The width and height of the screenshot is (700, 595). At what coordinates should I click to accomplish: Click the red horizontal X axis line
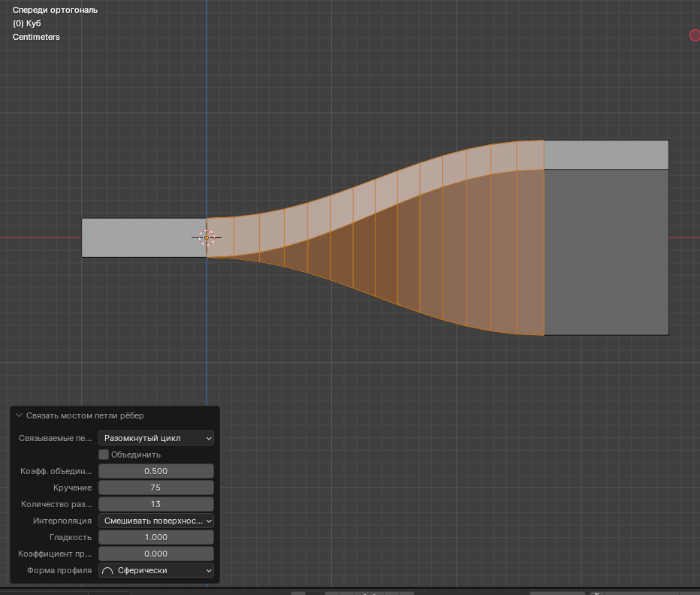coord(38,238)
